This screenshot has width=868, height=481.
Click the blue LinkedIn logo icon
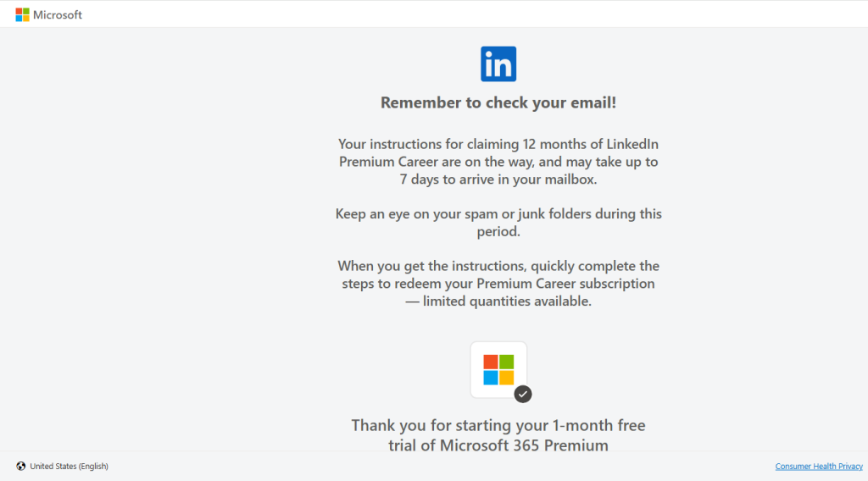498,64
